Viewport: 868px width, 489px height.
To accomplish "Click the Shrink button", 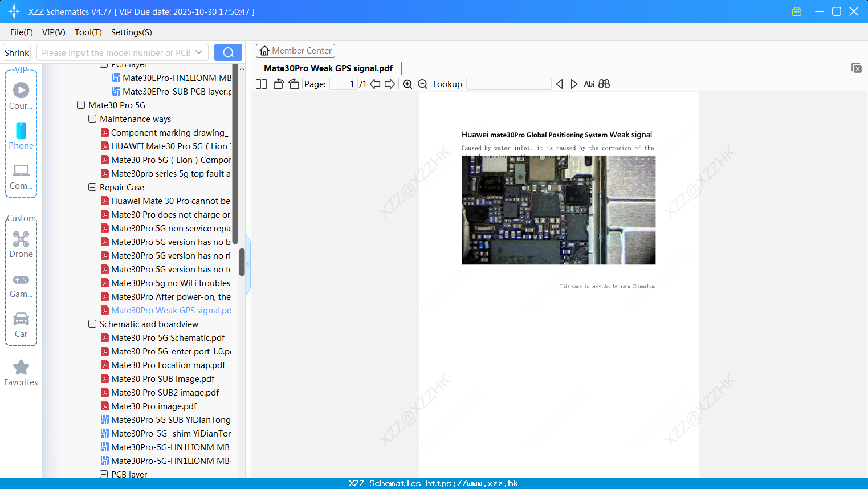I will pos(17,52).
